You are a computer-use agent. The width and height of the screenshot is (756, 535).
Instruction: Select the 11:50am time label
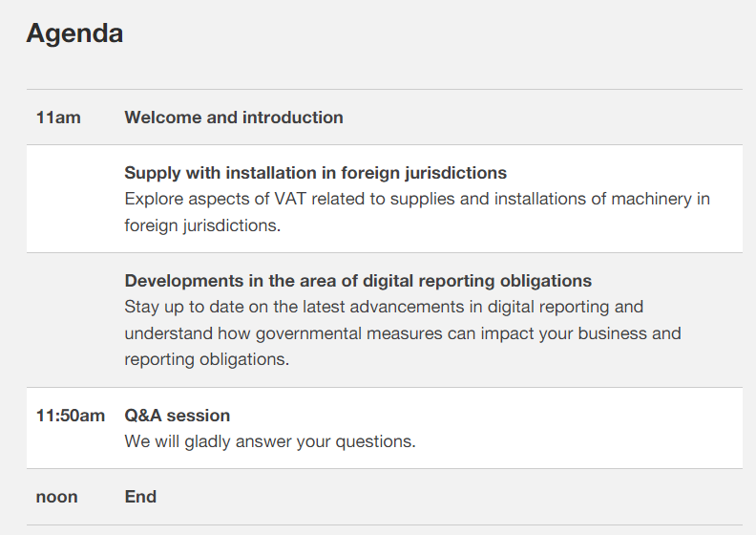(x=71, y=416)
